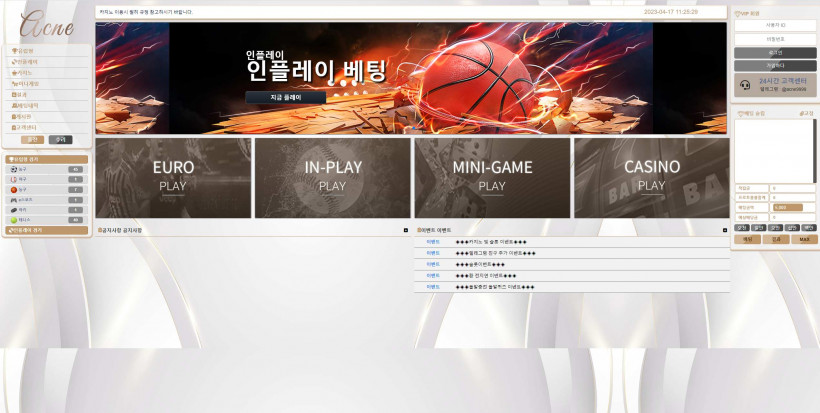The image size is (820, 413).
Task: Open the 카지노 및 슬롯 이벤트 row
Action: click(x=572, y=242)
